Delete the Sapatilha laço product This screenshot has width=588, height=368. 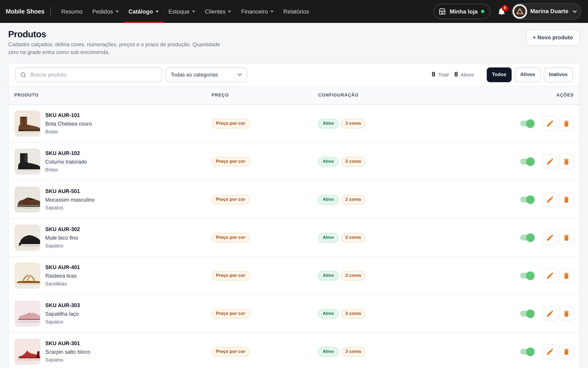click(566, 314)
